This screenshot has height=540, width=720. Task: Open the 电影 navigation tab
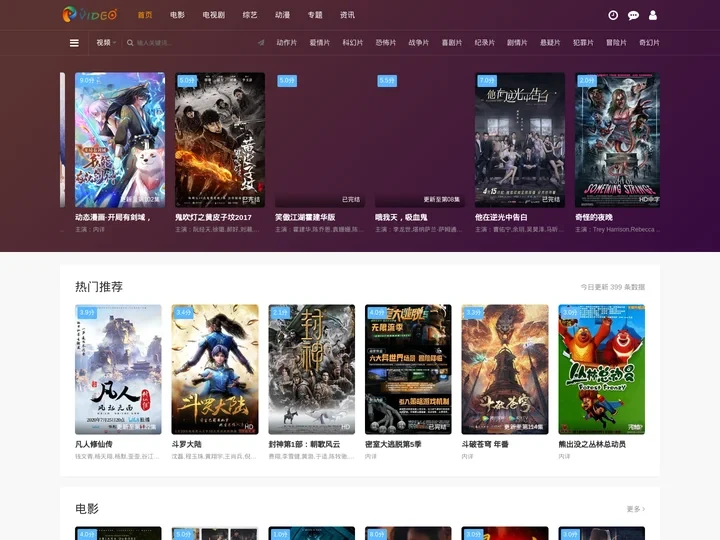[177, 15]
